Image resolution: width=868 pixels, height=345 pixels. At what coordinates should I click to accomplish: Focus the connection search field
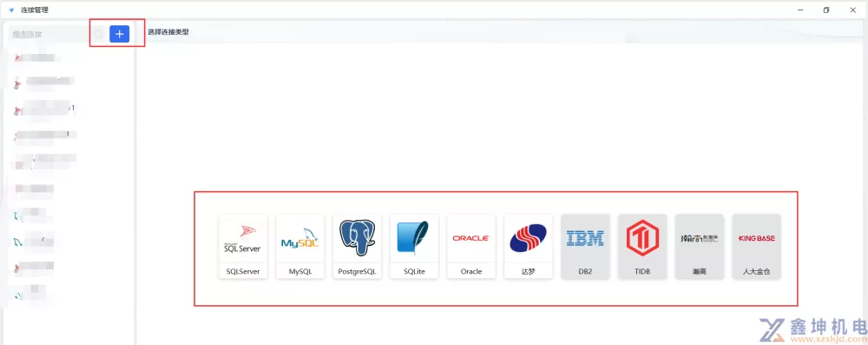coord(49,34)
